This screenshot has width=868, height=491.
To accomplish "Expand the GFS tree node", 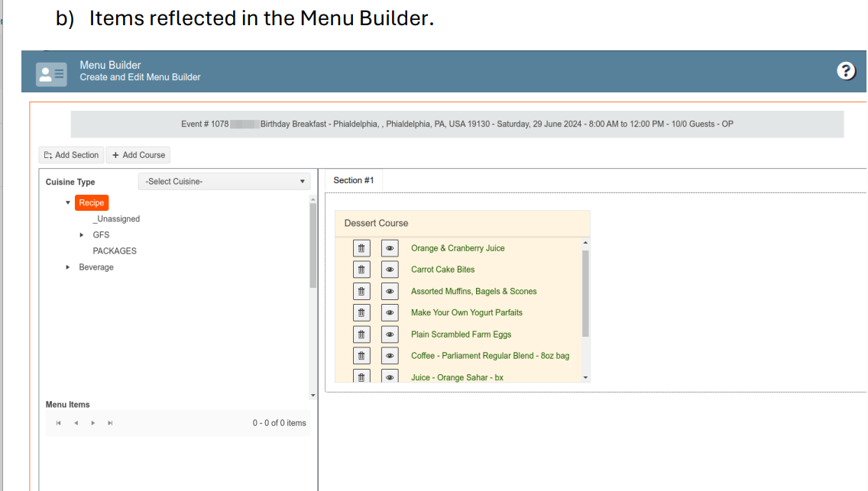I will pos(83,235).
